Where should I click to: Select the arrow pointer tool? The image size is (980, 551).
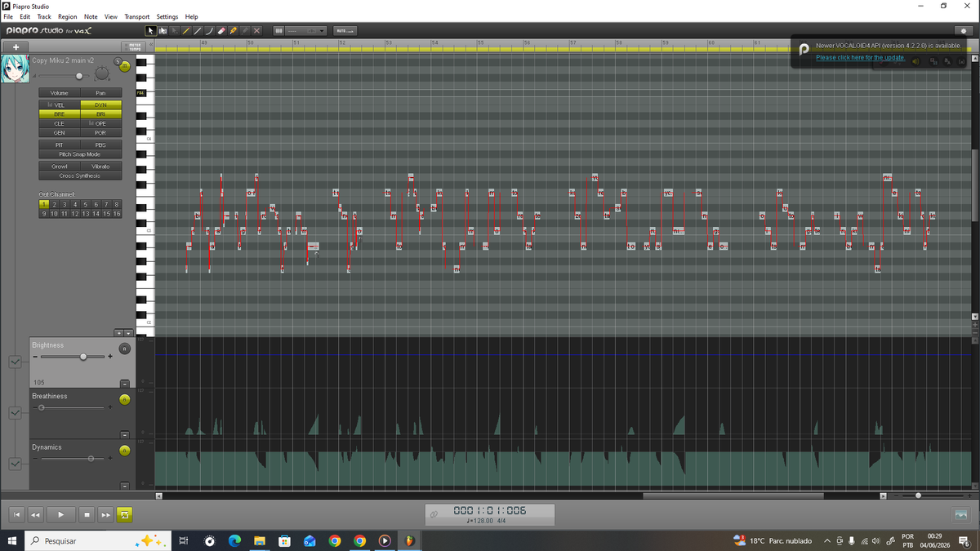[150, 31]
